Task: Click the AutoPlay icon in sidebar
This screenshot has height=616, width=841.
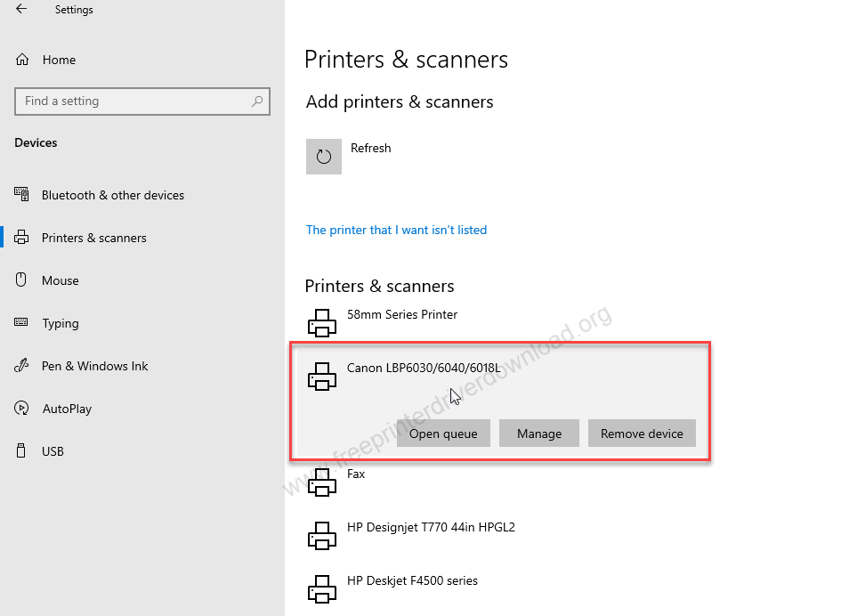Action: 21,408
